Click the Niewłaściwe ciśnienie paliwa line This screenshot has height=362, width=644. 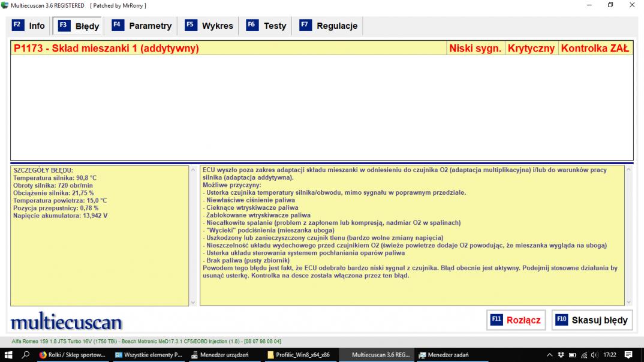click(249, 200)
